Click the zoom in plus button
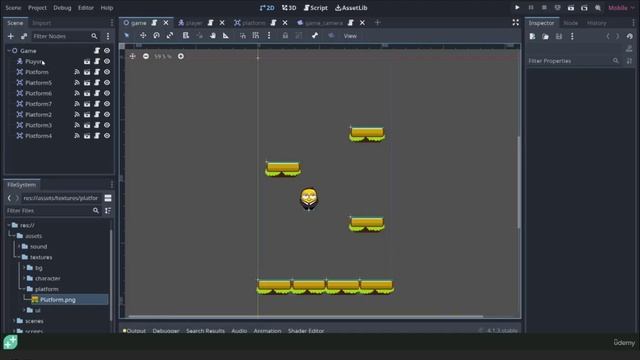Screen dimensions: 640x360 pyautogui.click(x=181, y=56)
